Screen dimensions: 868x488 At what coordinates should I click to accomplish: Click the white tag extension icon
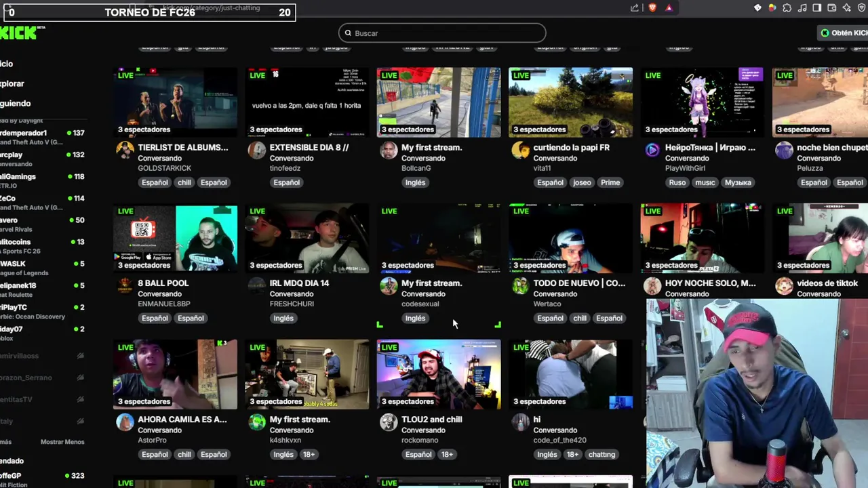click(x=757, y=8)
